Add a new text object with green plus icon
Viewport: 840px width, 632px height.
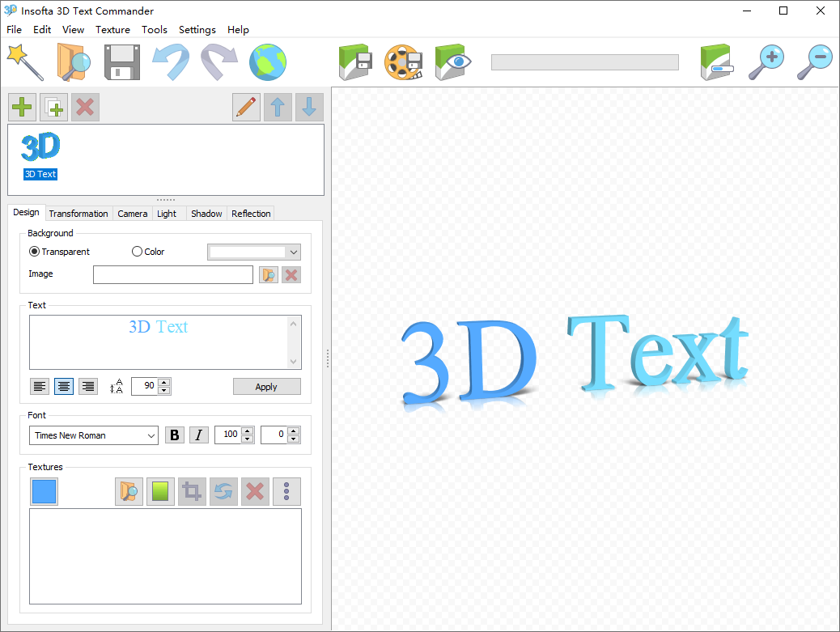click(22, 107)
